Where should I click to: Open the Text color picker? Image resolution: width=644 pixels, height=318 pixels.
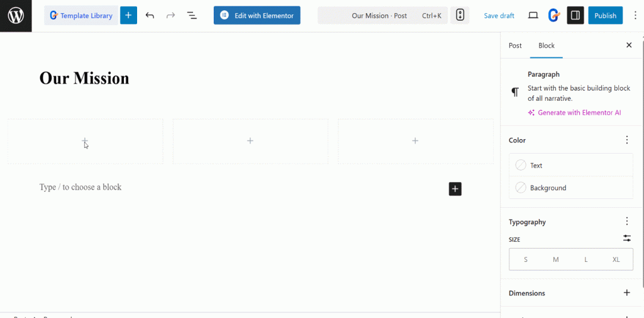(571, 166)
